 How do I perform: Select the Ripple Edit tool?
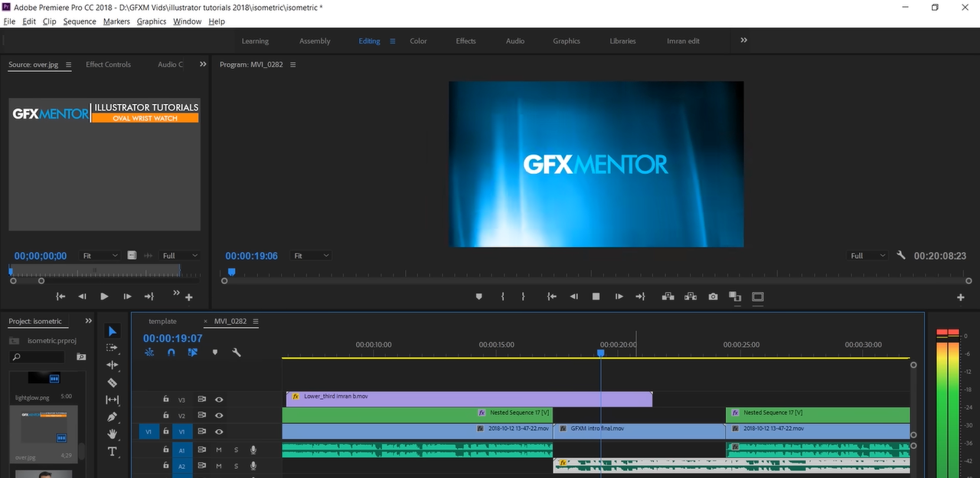(113, 365)
